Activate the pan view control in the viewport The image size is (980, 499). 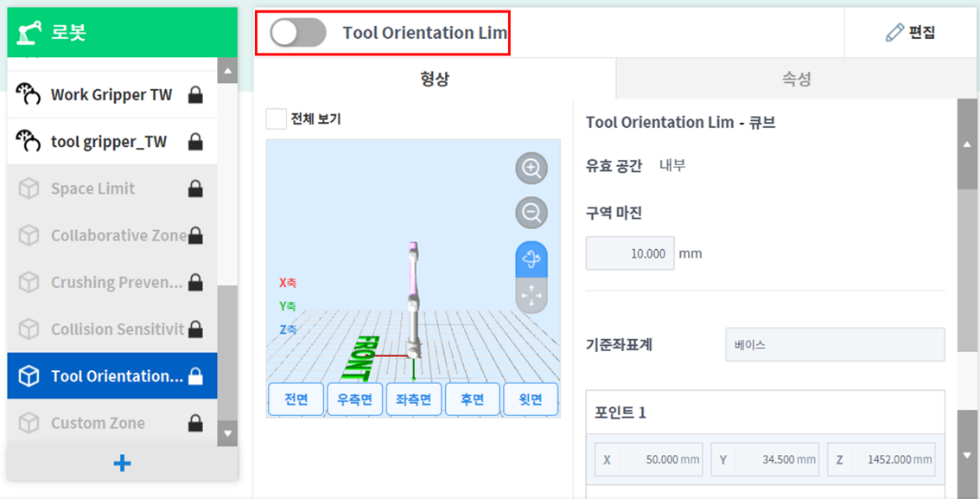[531, 296]
